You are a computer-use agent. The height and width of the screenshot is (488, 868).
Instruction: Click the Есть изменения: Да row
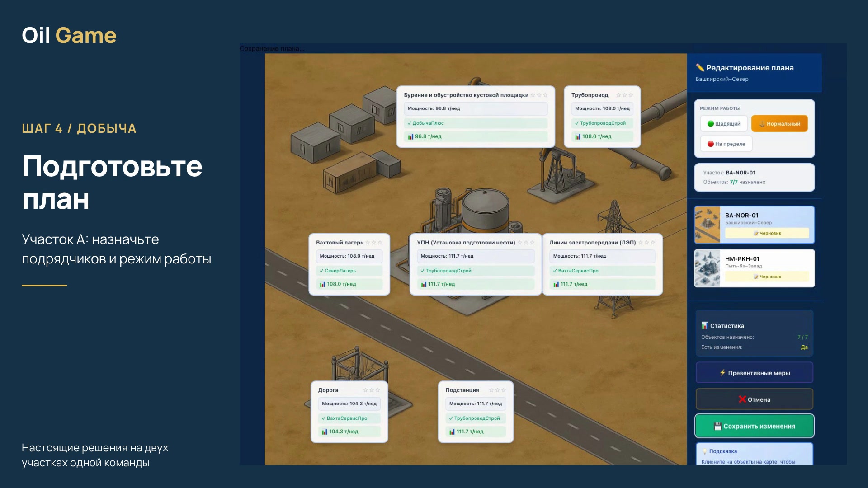click(754, 347)
